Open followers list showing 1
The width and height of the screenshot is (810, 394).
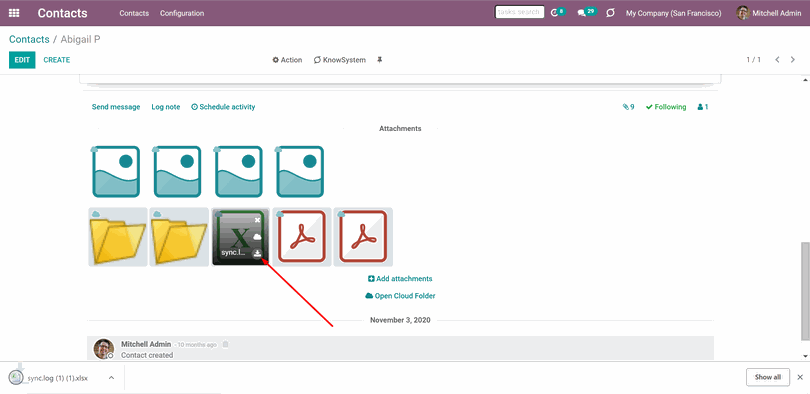(x=703, y=107)
